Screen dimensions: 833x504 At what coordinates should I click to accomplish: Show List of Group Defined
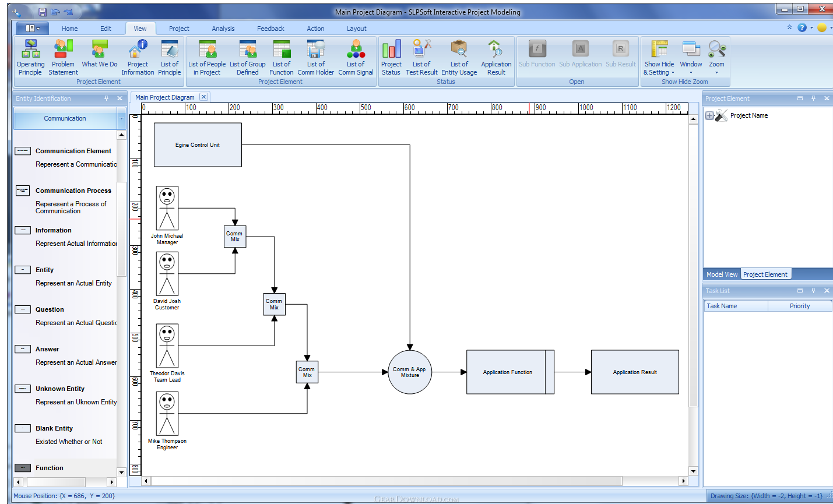click(248, 58)
